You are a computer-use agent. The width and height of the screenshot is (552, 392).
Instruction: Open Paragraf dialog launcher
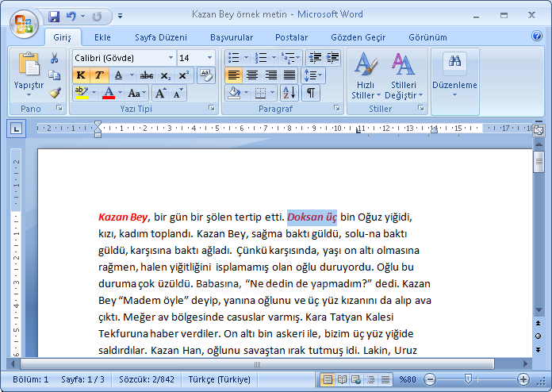point(337,108)
